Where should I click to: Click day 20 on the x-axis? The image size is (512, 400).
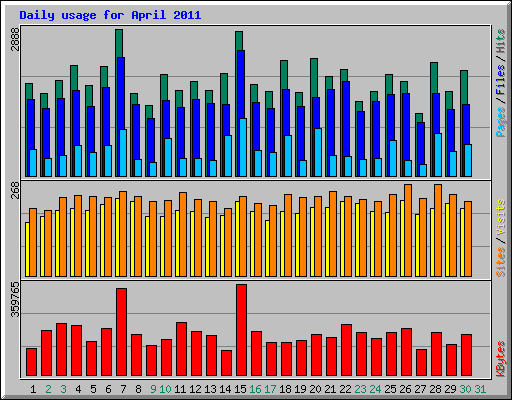pos(315,389)
